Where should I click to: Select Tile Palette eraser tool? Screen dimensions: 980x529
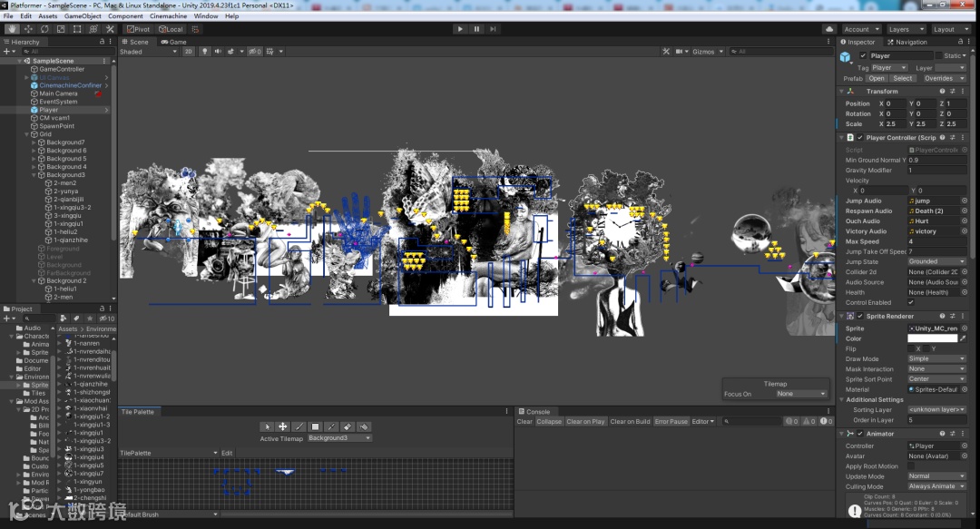click(x=348, y=426)
